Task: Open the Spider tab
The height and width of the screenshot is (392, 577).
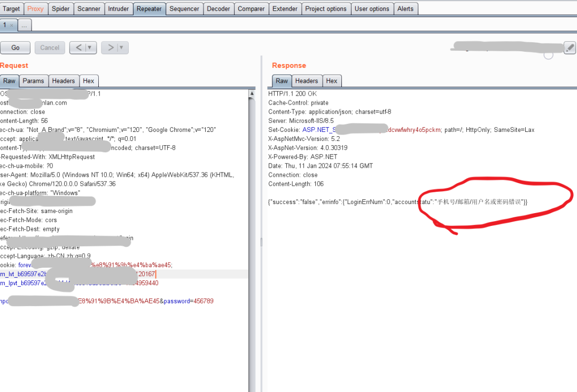Action: pos(60,9)
